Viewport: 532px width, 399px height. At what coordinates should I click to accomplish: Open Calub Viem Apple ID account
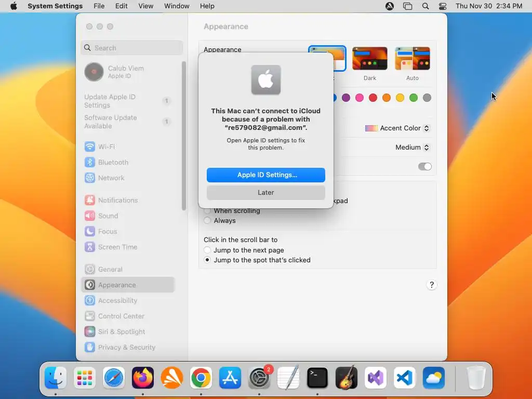pos(128,72)
